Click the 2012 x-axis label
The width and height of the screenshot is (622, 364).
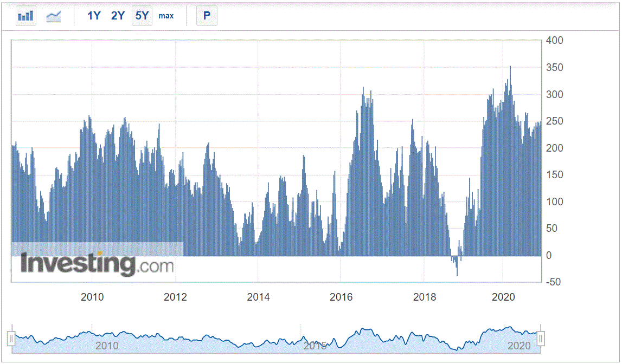[x=175, y=297]
